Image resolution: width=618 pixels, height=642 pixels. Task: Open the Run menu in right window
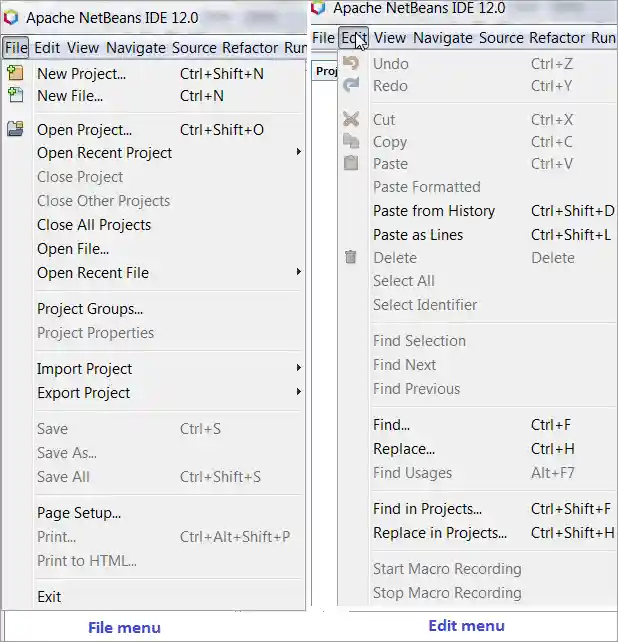(603, 38)
